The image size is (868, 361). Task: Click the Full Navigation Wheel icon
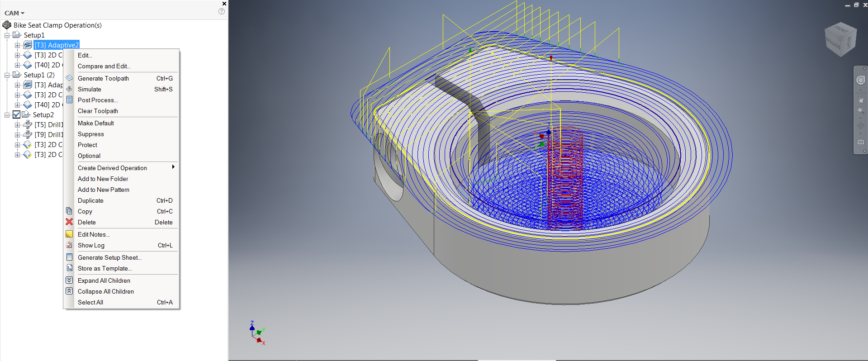coord(860,80)
